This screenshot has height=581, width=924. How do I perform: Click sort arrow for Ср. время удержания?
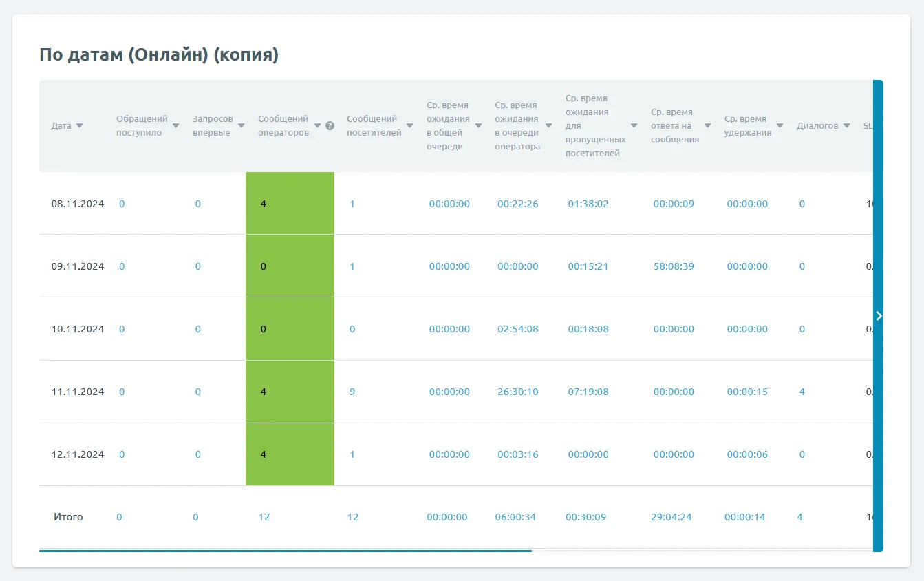coord(780,126)
